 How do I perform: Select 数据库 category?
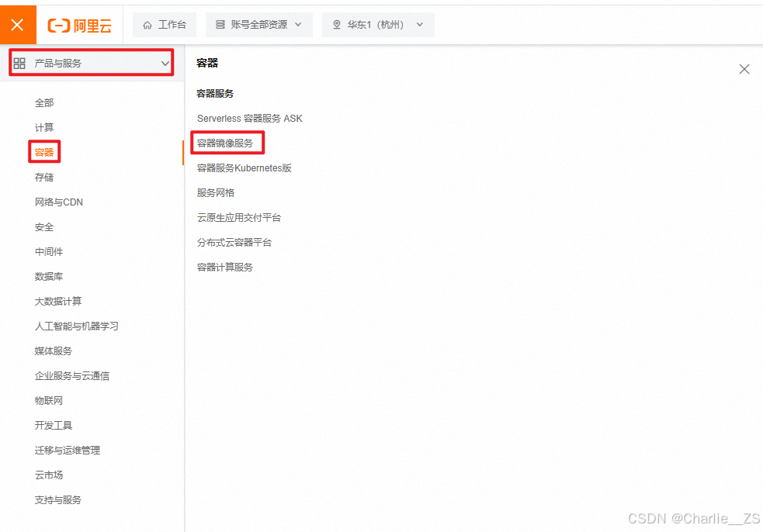(49, 276)
